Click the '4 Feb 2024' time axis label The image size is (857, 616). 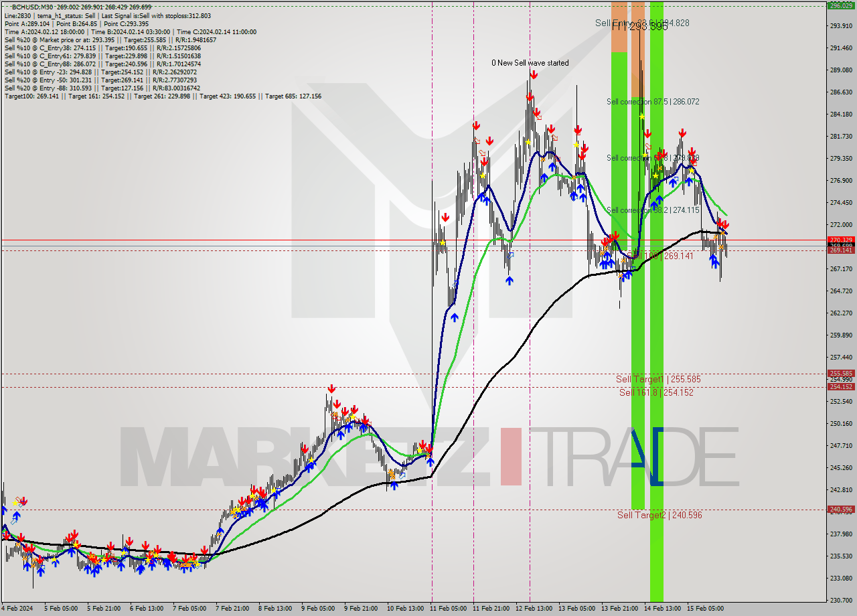tap(17, 609)
